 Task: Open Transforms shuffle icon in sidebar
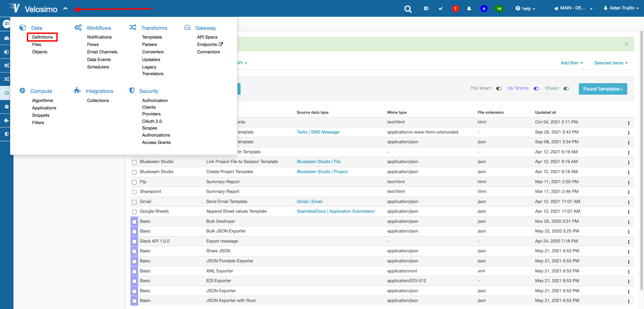pyautogui.click(x=6, y=79)
